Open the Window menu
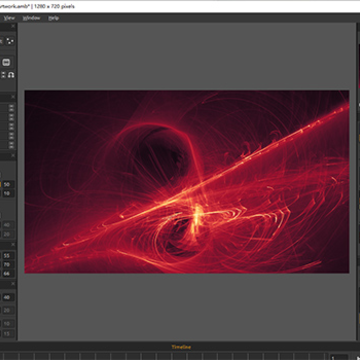The height and width of the screenshot is (360, 360). pyautogui.click(x=31, y=18)
